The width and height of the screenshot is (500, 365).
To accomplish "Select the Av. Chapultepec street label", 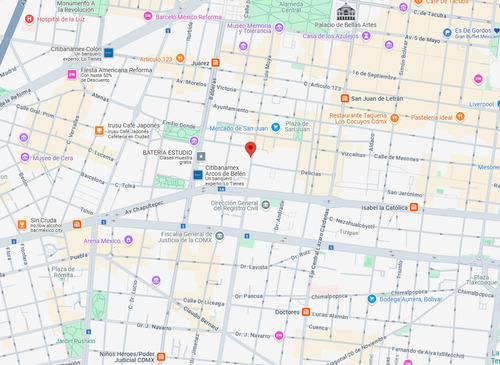I will point(144,207).
